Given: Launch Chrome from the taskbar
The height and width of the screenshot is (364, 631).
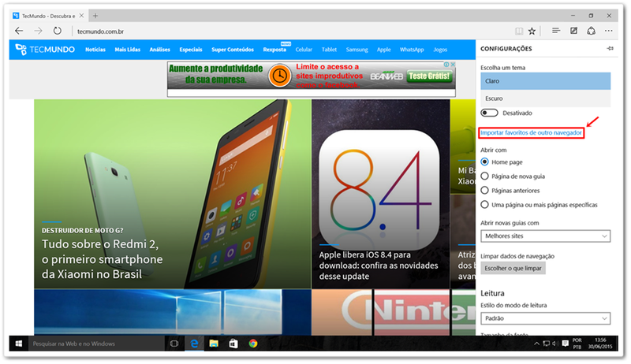Looking at the screenshot, I should pos(253,344).
